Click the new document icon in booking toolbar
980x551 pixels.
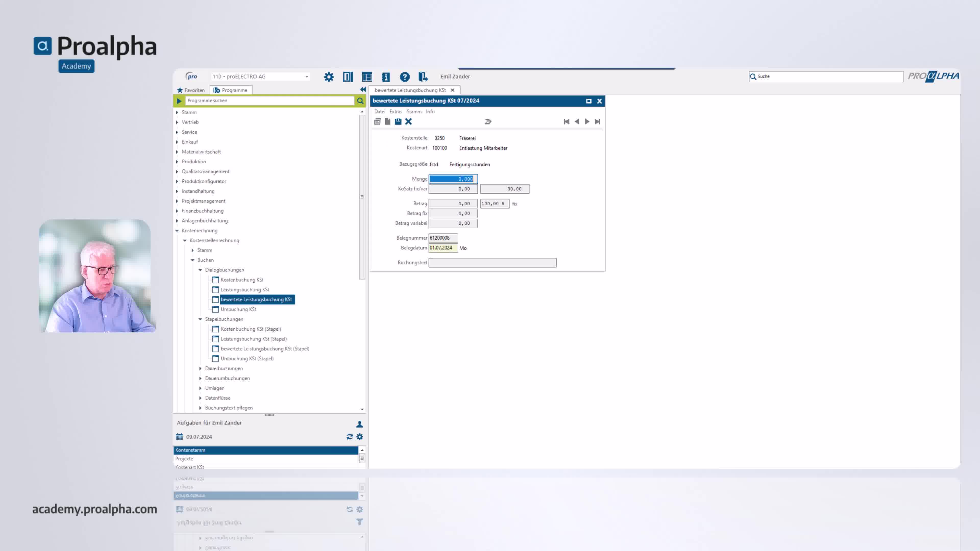388,122
